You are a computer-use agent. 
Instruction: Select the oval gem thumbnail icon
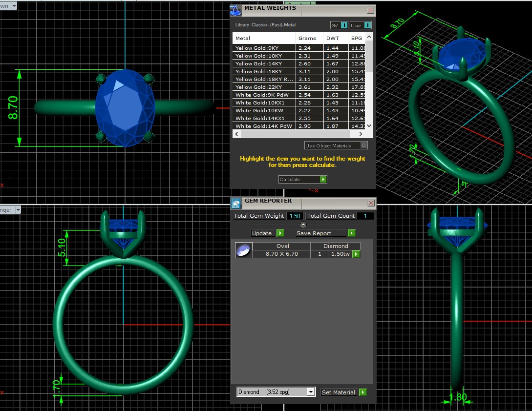point(243,250)
